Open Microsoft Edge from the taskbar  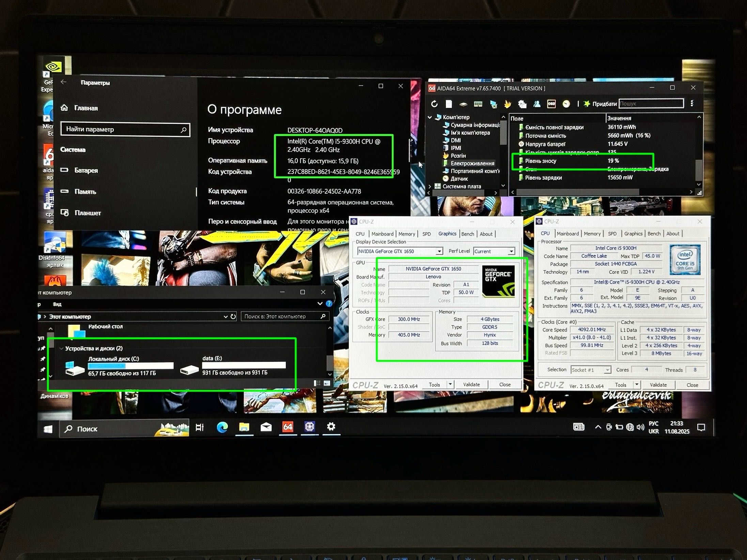point(222,427)
